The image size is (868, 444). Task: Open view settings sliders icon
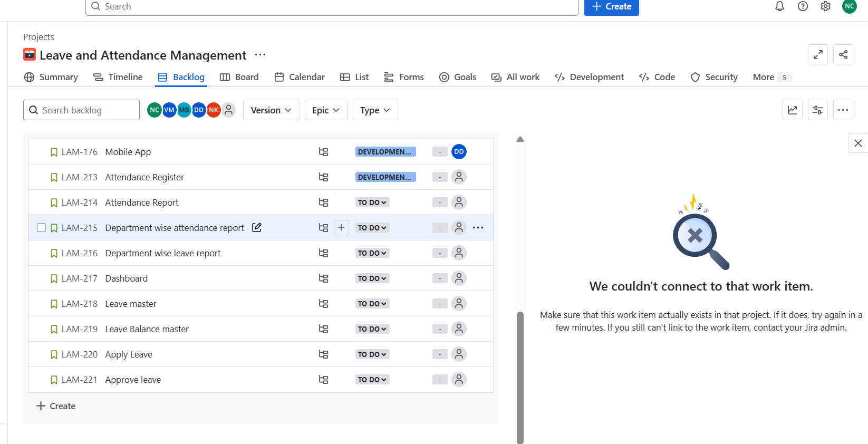817,110
